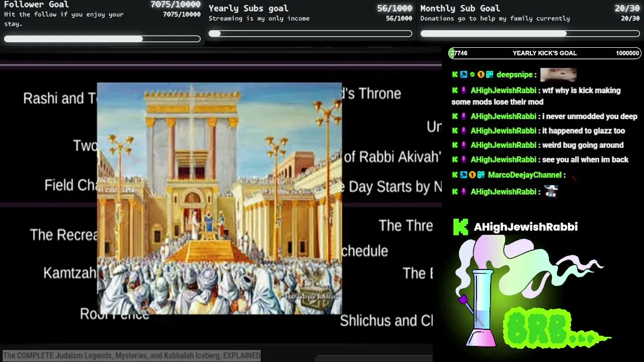
Task: Click the 27746 value on Kick's goal bar
Action: (x=459, y=53)
